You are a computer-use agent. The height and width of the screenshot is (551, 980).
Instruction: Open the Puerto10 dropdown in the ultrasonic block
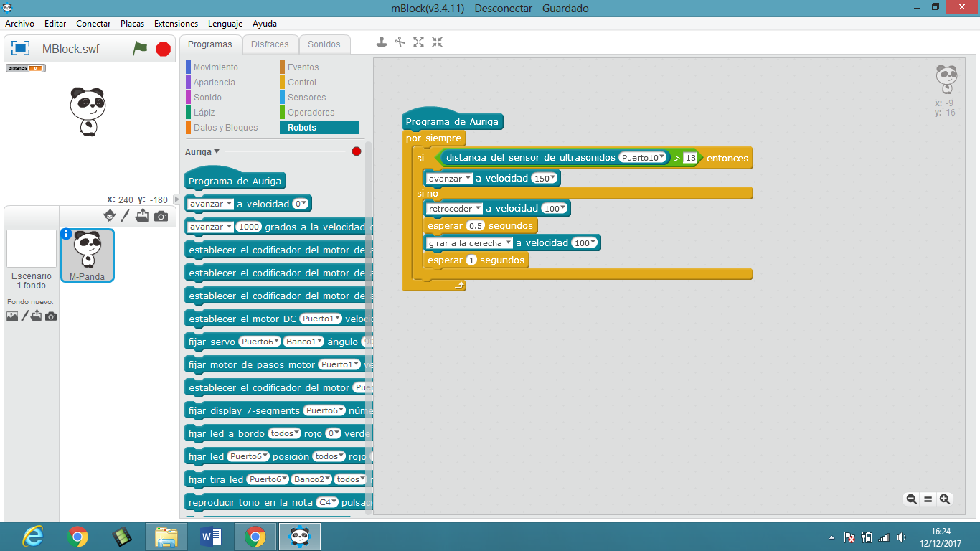644,158
